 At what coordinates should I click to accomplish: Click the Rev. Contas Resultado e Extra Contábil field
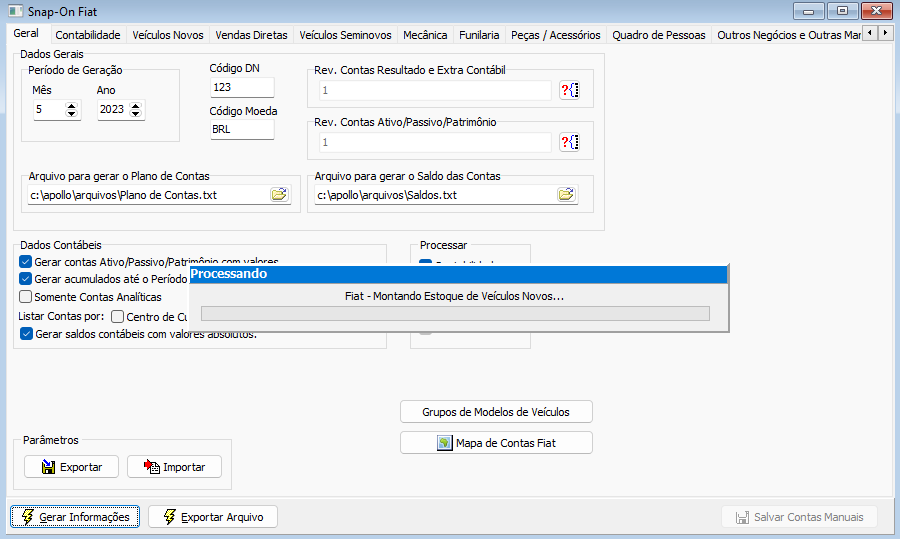pyautogui.click(x=435, y=90)
